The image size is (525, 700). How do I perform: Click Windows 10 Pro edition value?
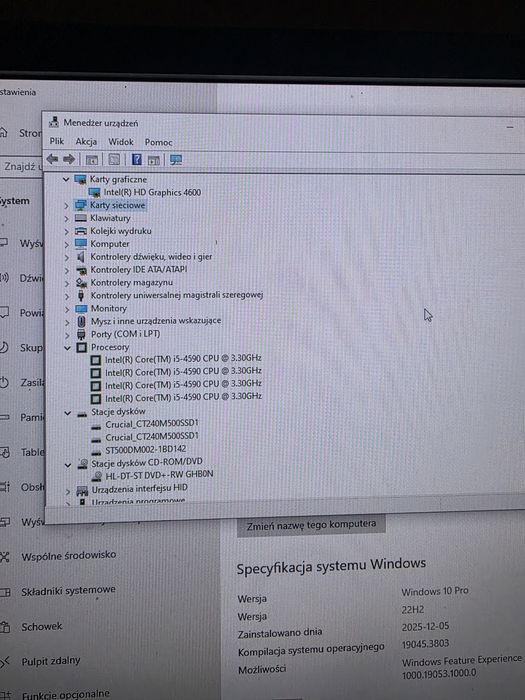pos(434,591)
